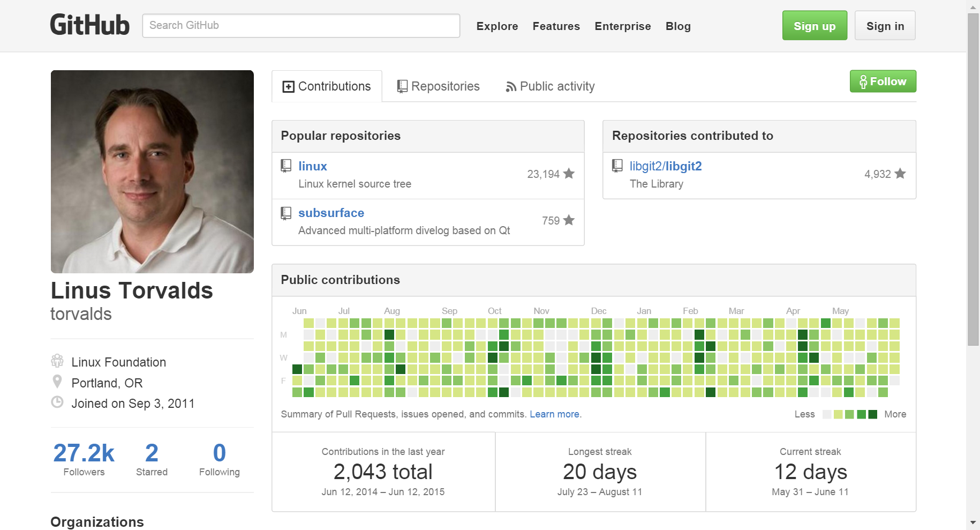
Task: Open the Explore menu link
Action: [x=497, y=26]
